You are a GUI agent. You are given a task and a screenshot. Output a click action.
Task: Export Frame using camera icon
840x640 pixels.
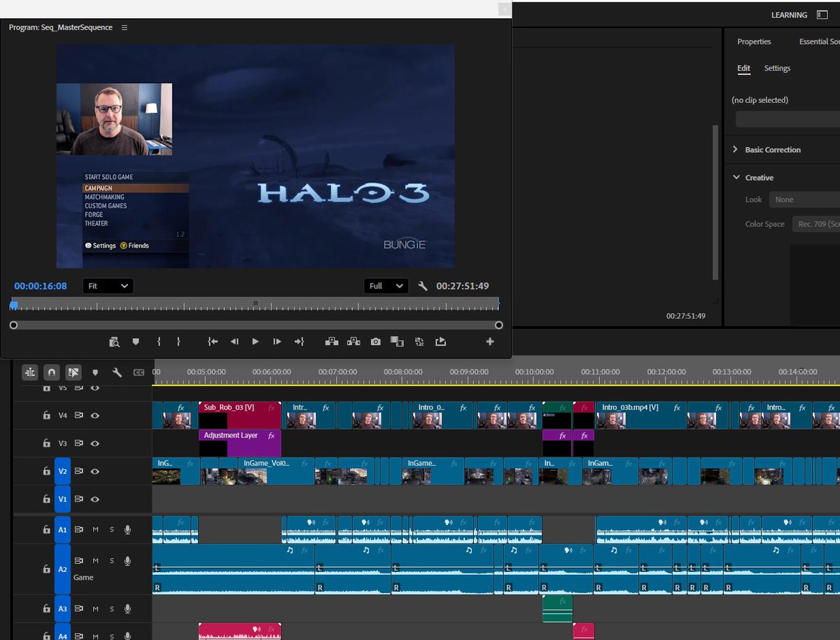click(x=376, y=342)
